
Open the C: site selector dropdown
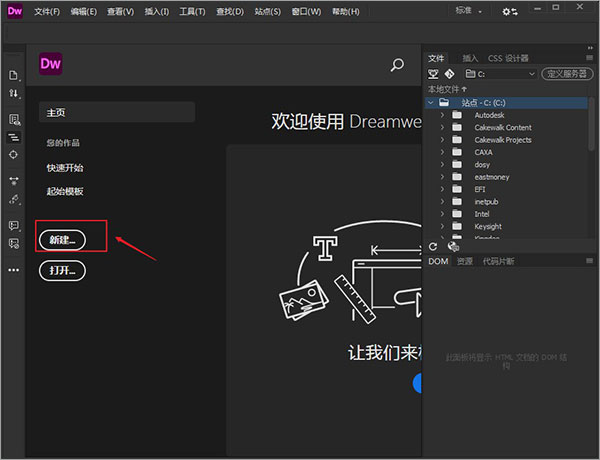(500, 74)
